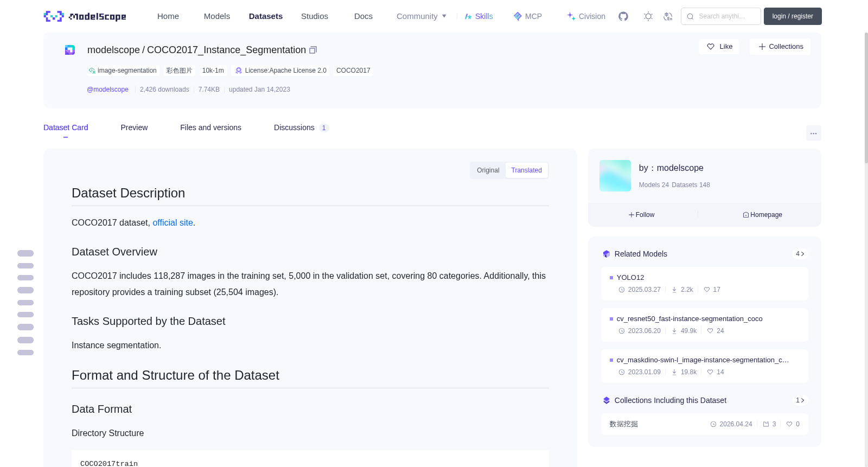The image size is (868, 467).
Task: Click the 2,426 downloads text
Action: (x=164, y=89)
